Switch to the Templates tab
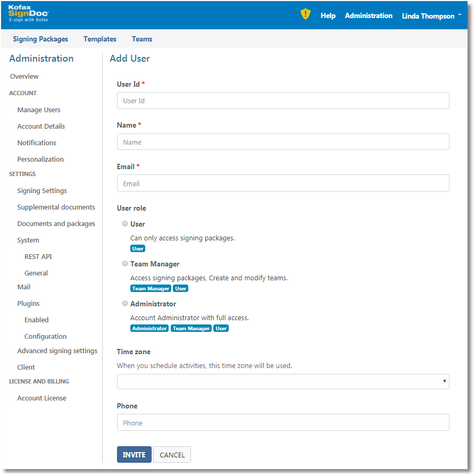Image resolution: width=475 pixels, height=476 pixels. tap(100, 39)
